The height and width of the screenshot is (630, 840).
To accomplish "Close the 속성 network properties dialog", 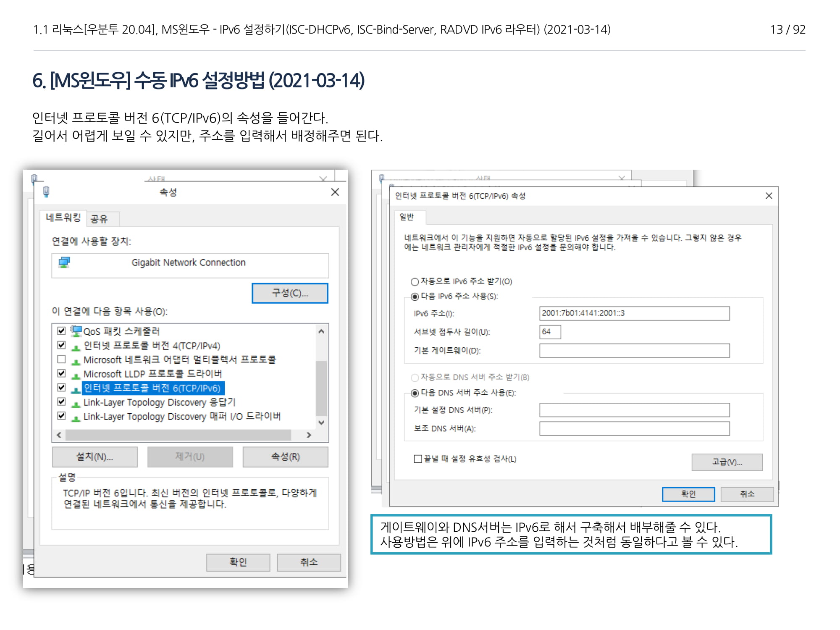I will click(335, 192).
